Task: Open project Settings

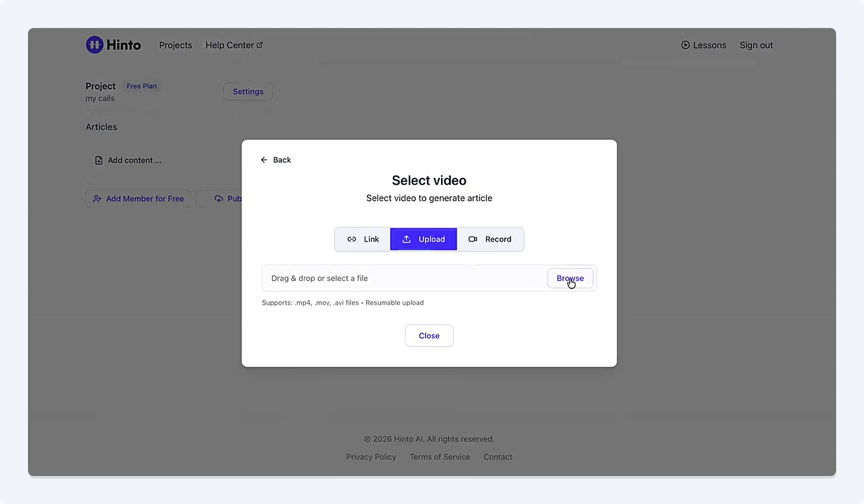Action: click(x=248, y=92)
